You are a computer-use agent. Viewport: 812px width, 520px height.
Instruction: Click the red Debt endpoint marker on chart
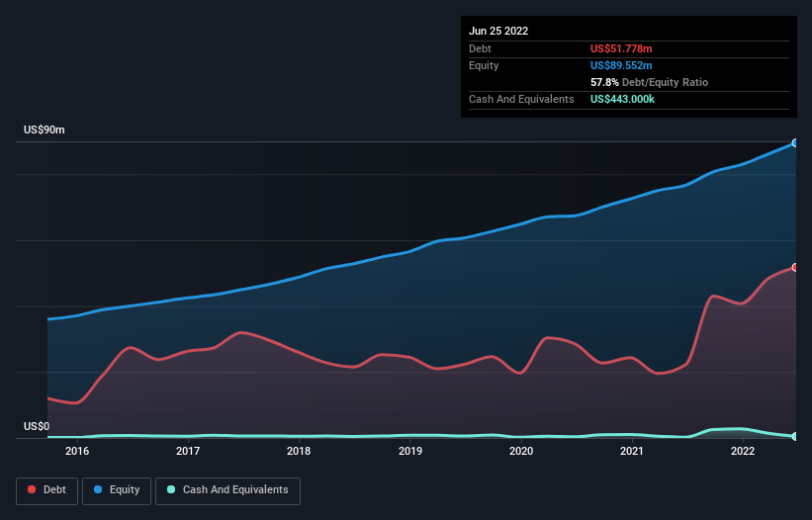(794, 267)
